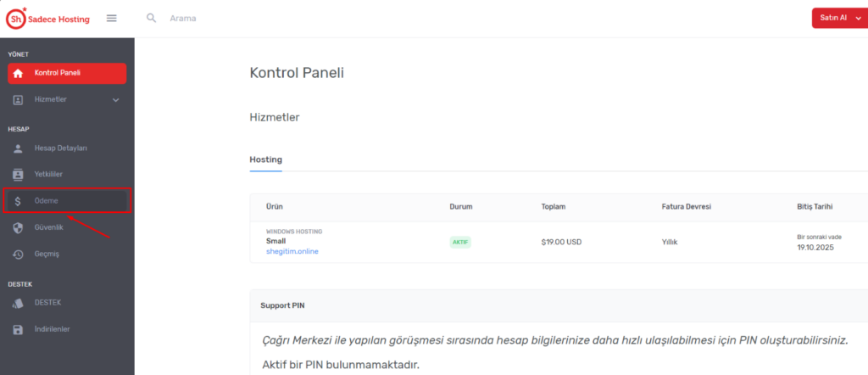Click the Sadece Hosting logo
The image size is (868, 375).
(x=47, y=19)
